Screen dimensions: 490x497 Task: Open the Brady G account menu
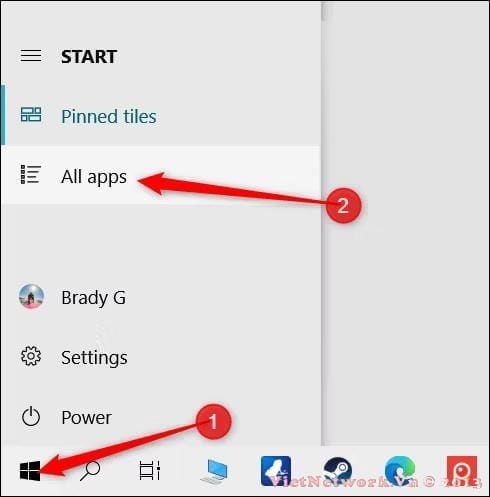(x=160, y=297)
